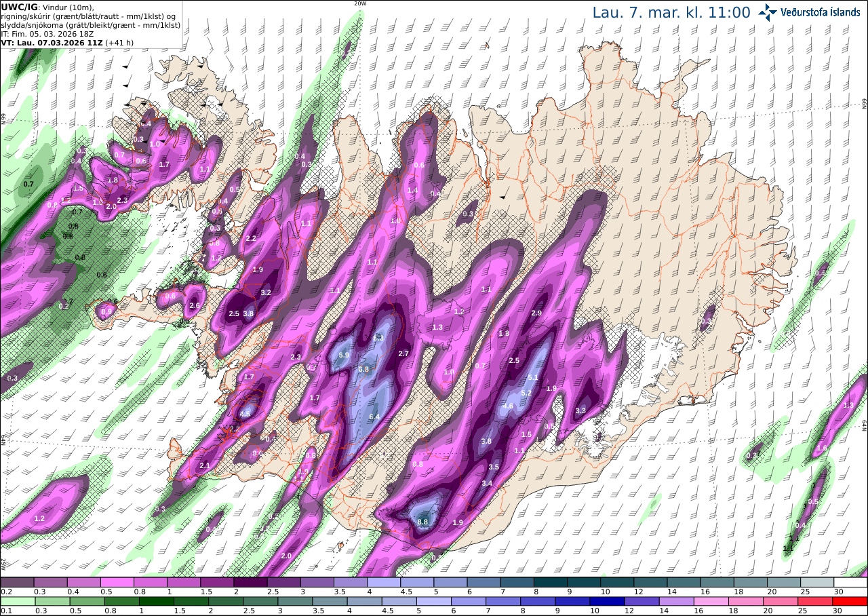Click the Veðurstofa Íslands name text
Image resolution: width=868 pixels, height=616 pixels.
821,12
